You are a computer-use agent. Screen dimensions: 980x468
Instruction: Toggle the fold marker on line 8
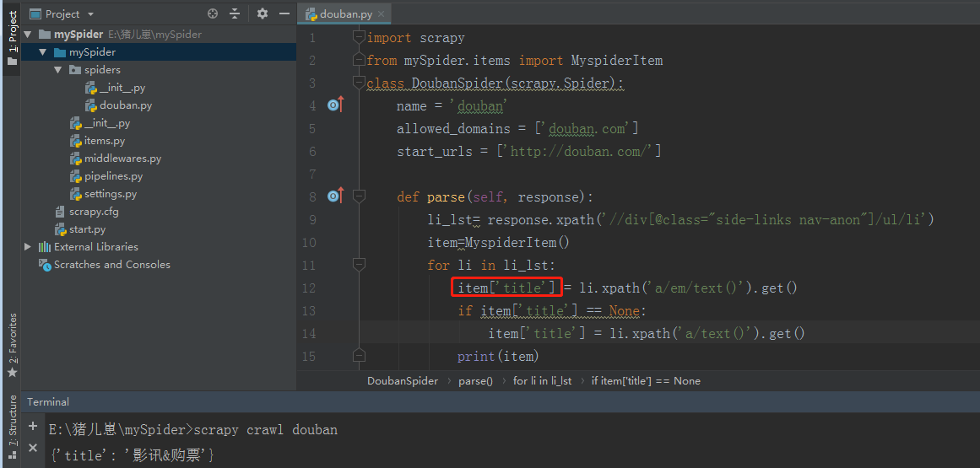point(359,196)
